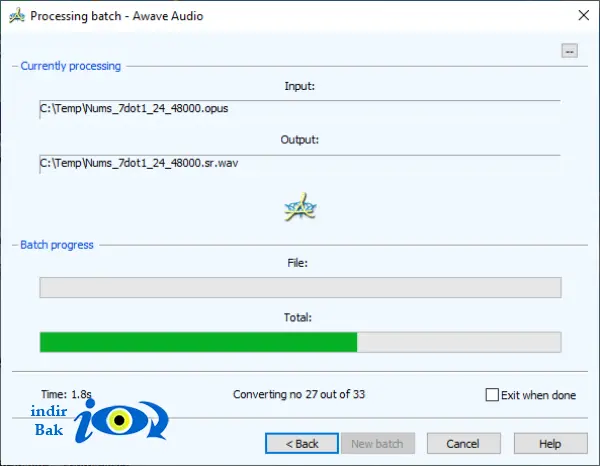Click the 'File:' label
The width and height of the screenshot is (600, 466).
(298, 263)
